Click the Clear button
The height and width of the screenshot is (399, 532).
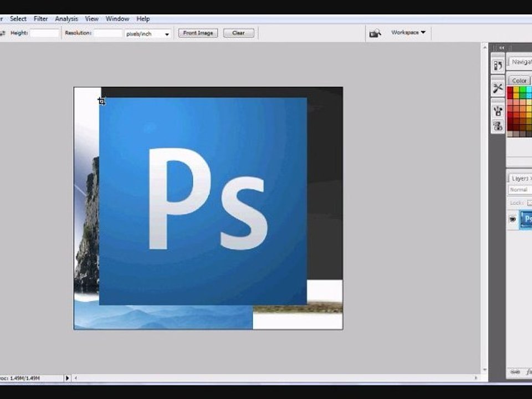[x=238, y=33]
